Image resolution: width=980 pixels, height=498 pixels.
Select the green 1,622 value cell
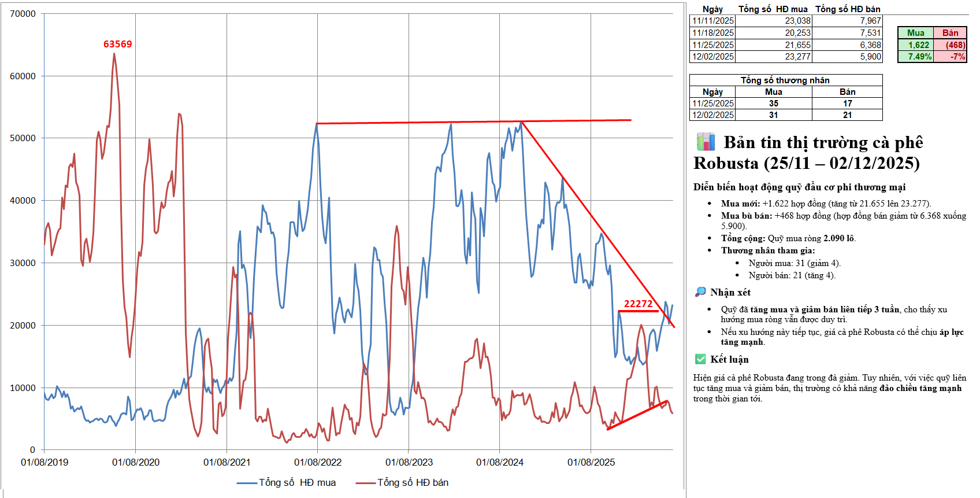click(x=915, y=45)
